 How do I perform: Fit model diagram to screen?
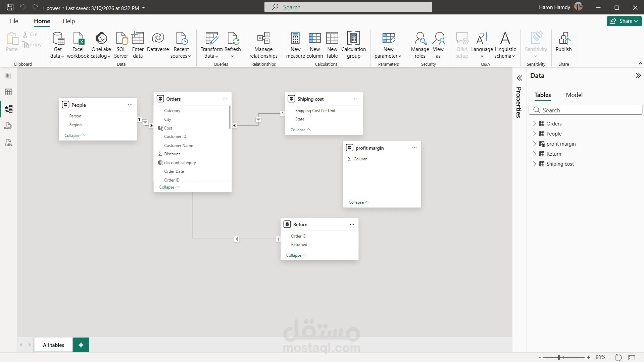tap(632, 357)
